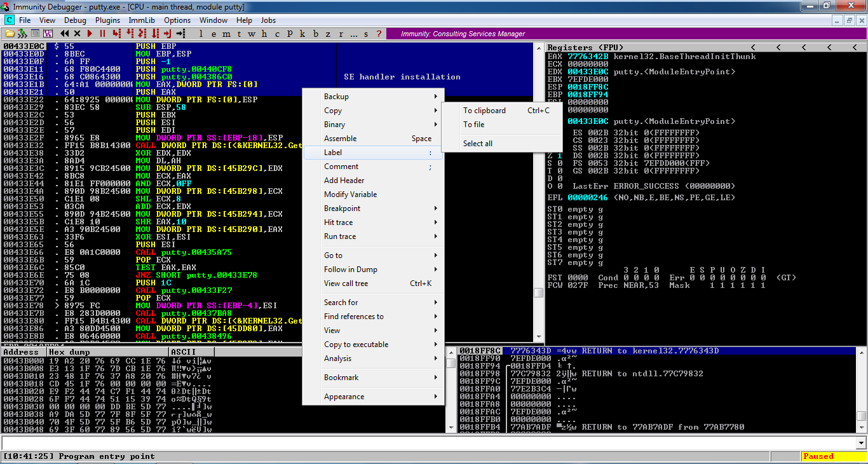Screen dimensions: 868x464
Task: Click the Step into toolbar icon
Action: tap(118, 34)
